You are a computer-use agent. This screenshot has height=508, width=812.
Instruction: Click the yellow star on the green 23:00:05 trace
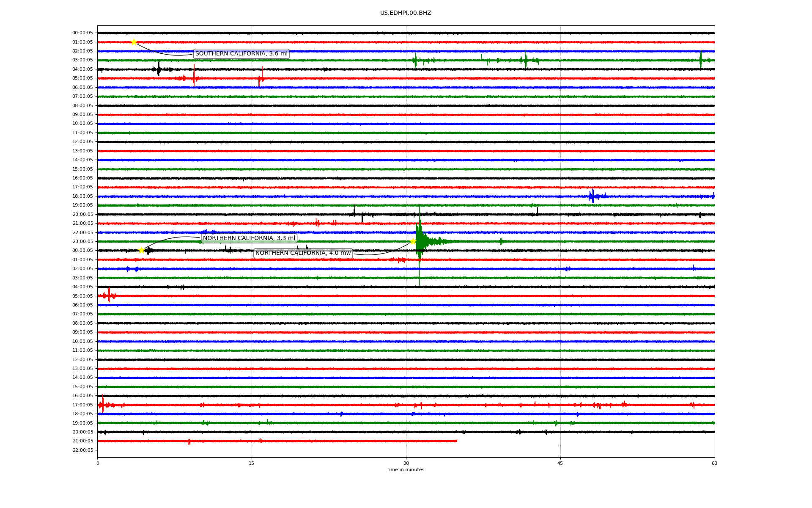tap(413, 241)
